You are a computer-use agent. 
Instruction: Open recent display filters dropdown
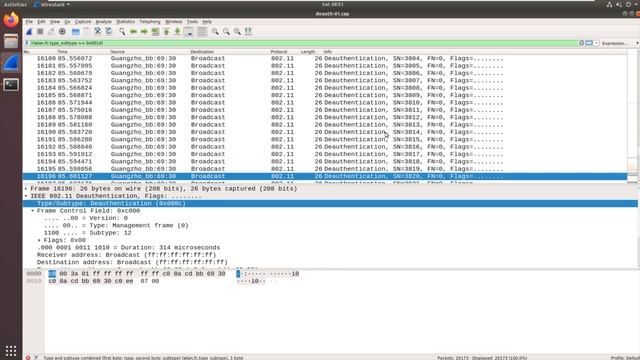pos(596,43)
